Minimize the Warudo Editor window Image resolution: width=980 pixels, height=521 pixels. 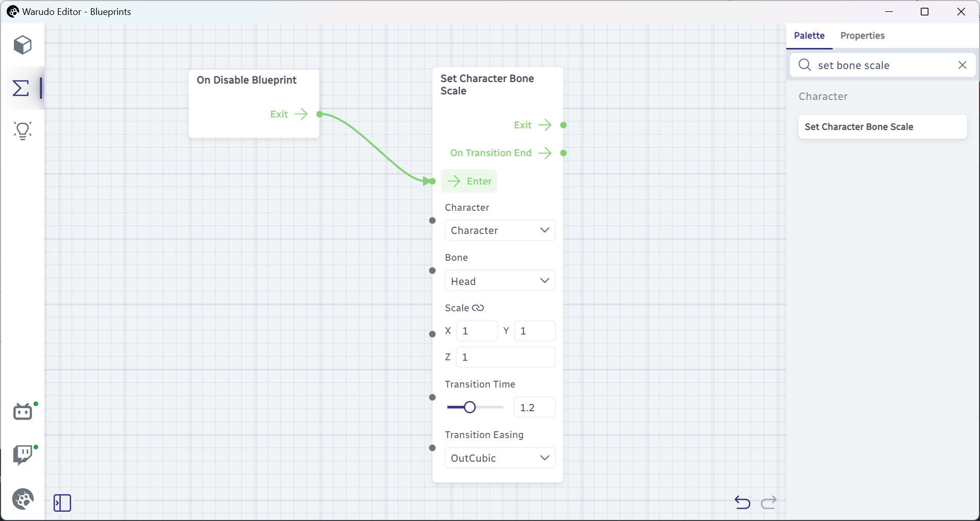[x=889, y=11]
